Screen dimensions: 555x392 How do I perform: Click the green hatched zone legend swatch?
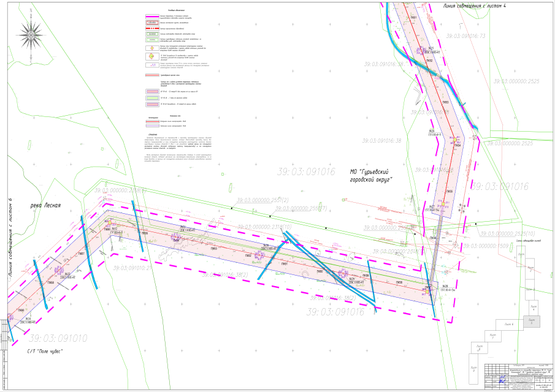(151, 97)
